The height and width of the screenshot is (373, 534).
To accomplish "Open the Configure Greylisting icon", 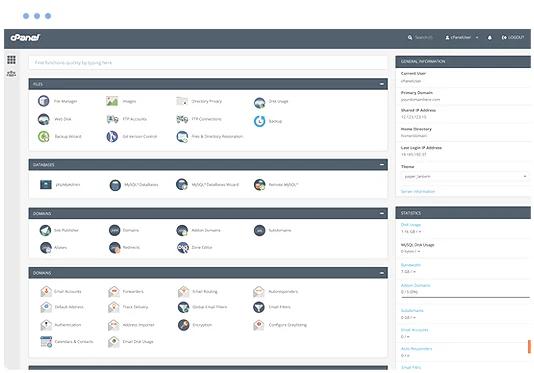I will pyautogui.click(x=259, y=325).
